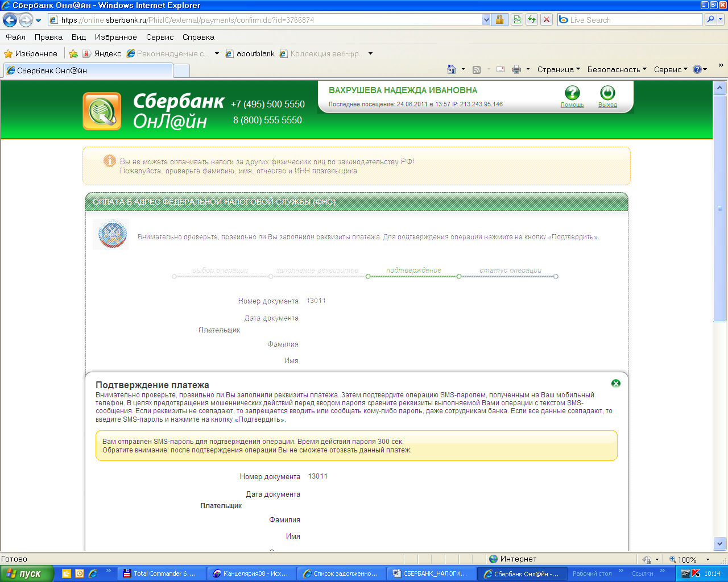The height and width of the screenshot is (582, 728).
Task: Click the Ссылки taskbar toolbar
Action: (x=642, y=573)
